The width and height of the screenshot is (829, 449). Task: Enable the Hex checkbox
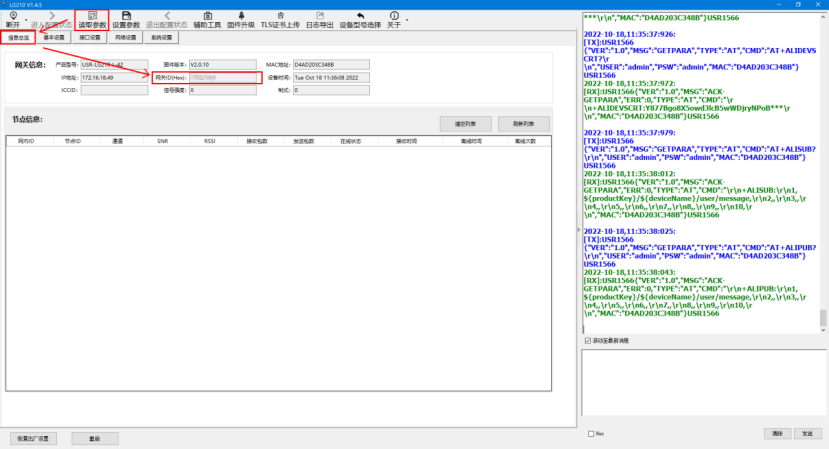click(591, 434)
